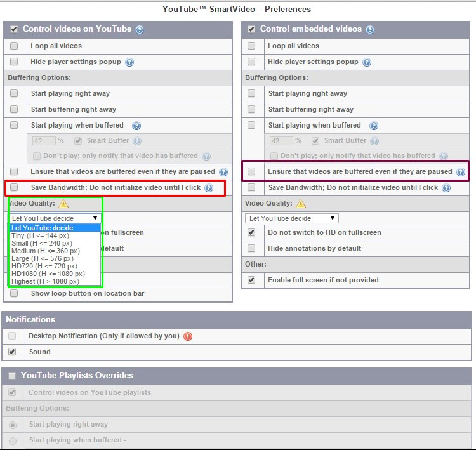
Task: Click help icon for embedded Don't play notify option
Action: 444,156
